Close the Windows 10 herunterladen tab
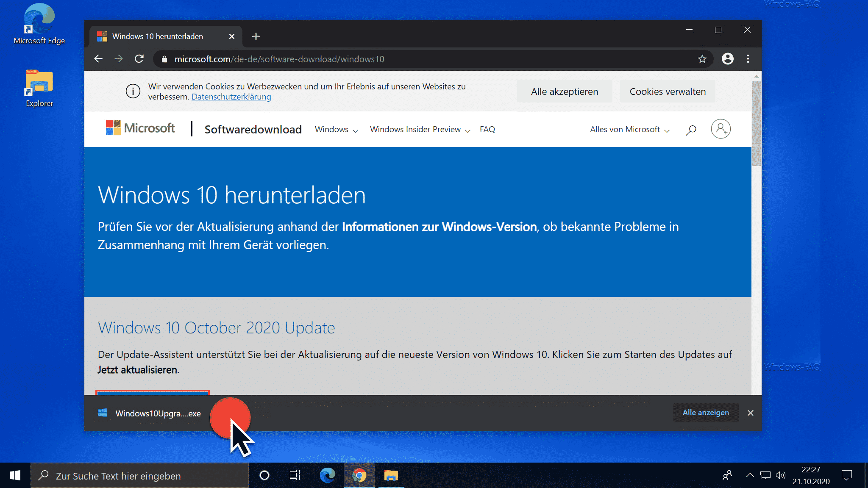The image size is (868, 488). point(232,36)
